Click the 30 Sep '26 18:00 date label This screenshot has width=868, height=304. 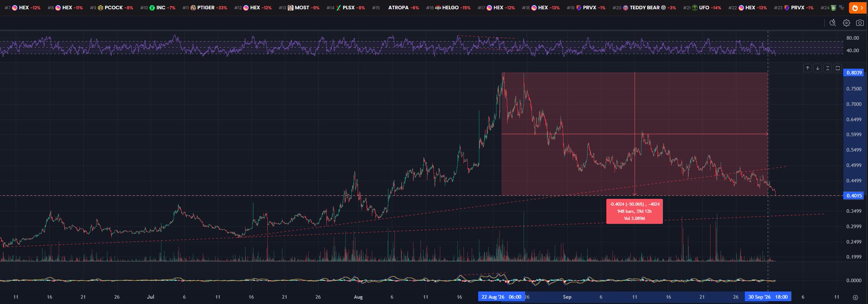[x=768, y=297]
